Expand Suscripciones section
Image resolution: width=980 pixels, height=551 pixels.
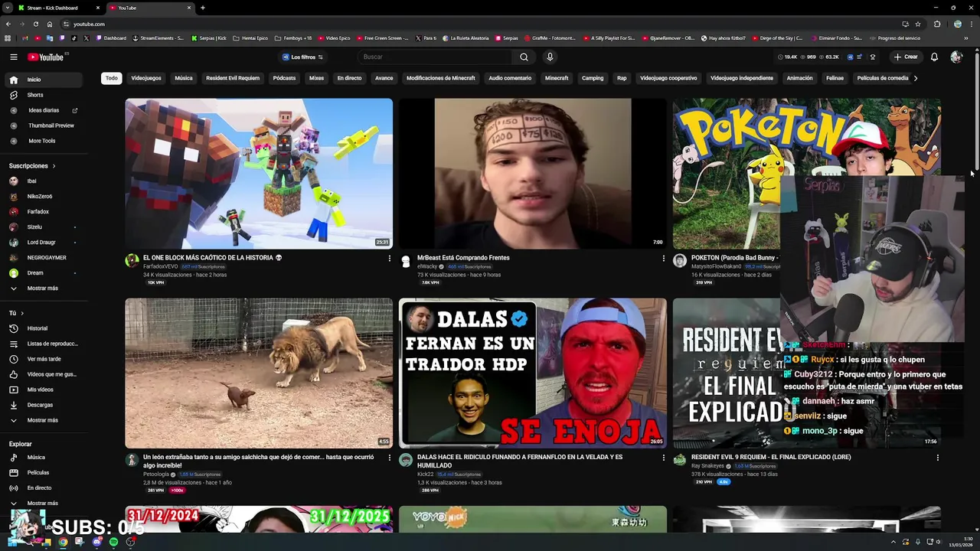[32, 166]
